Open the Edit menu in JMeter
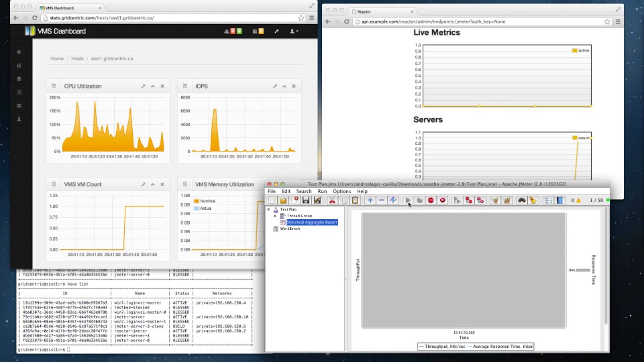This screenshot has width=644, height=362. pos(286,192)
